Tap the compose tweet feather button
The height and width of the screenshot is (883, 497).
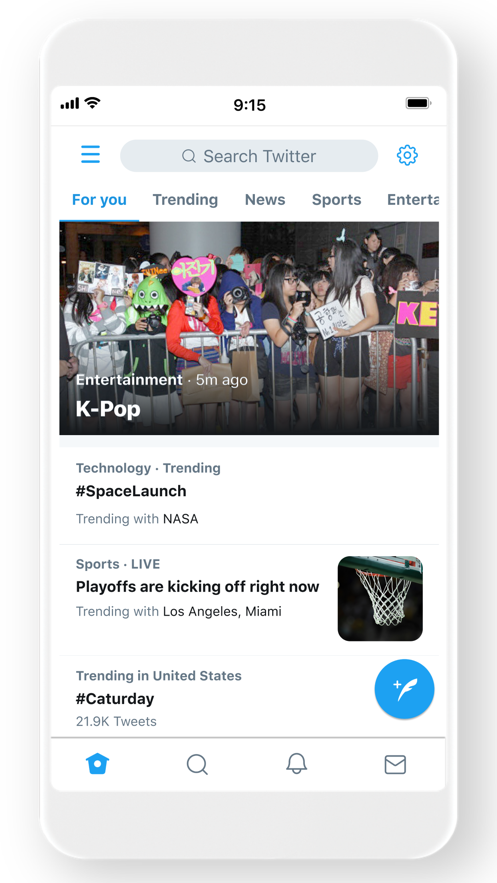click(x=404, y=689)
